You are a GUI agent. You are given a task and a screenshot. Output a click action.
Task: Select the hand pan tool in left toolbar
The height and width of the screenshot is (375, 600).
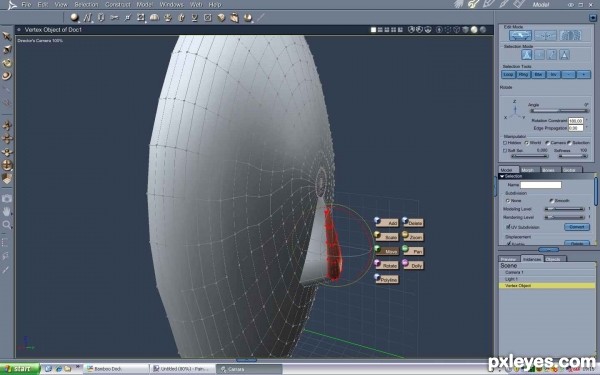tap(7, 211)
